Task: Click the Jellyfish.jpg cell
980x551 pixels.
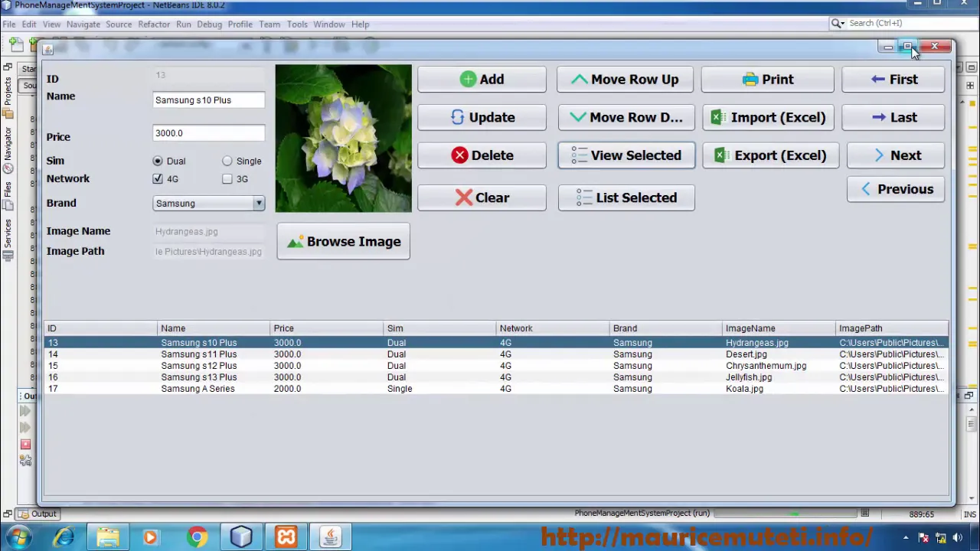Action: pos(779,377)
